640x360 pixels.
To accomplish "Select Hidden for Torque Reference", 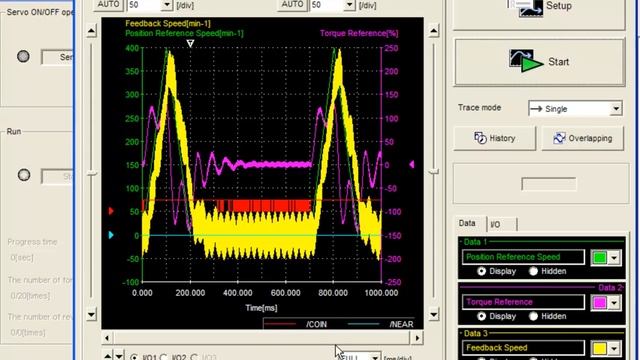I will coord(533,316).
